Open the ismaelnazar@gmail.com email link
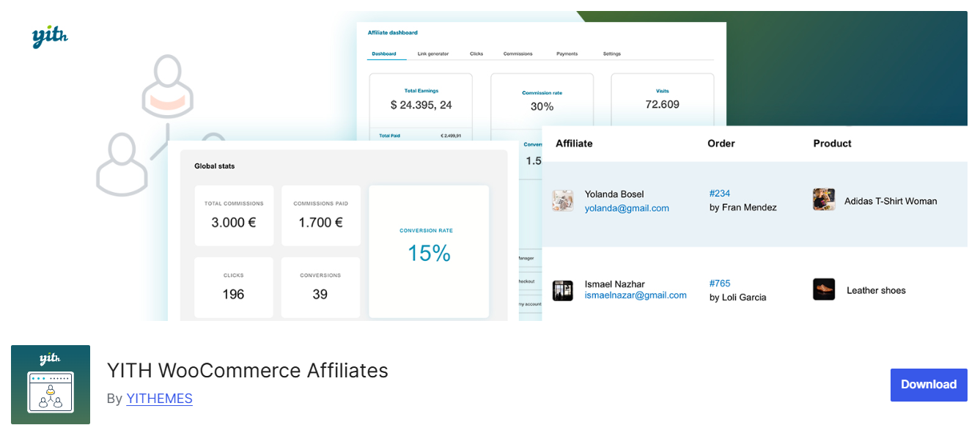Viewport: 980px width, 436px height. 635,295
